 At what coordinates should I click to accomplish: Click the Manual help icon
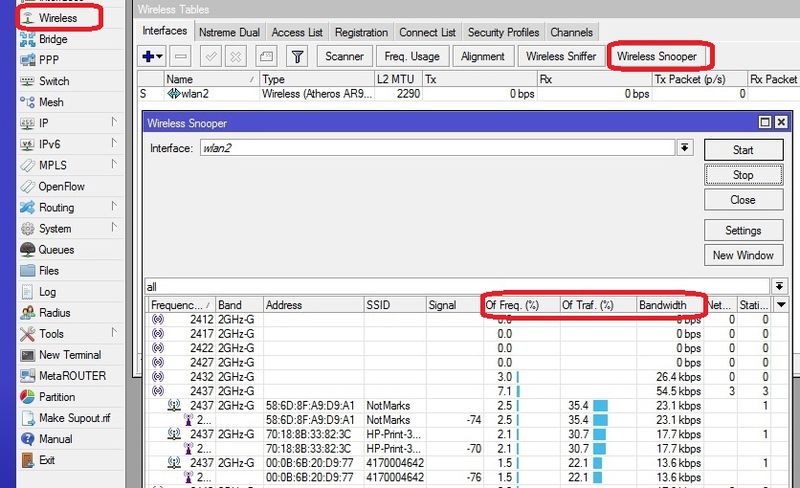click(x=28, y=439)
